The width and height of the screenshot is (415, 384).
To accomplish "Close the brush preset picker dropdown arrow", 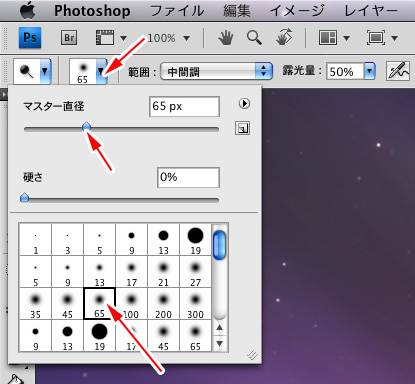I will [101, 71].
